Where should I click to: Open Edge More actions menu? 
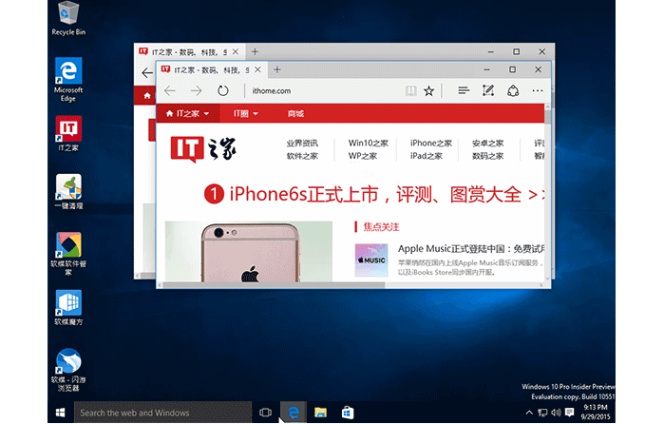(538, 91)
